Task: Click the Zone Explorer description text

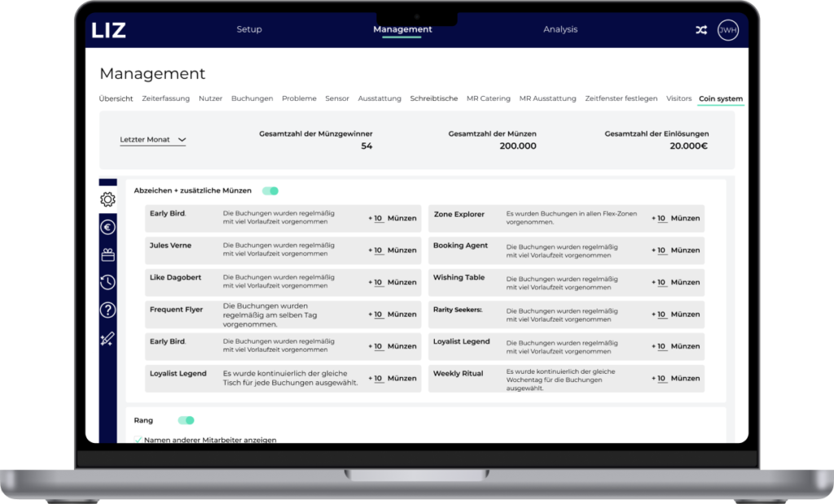Action: pos(571,217)
